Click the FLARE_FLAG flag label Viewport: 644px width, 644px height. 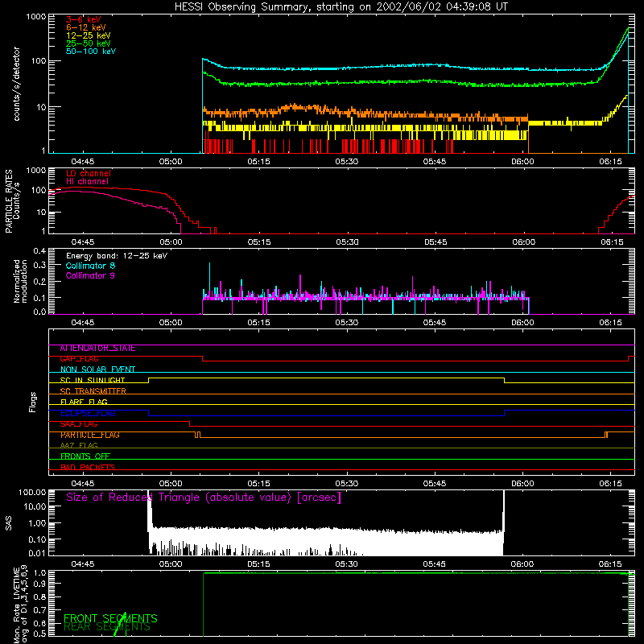(84, 402)
